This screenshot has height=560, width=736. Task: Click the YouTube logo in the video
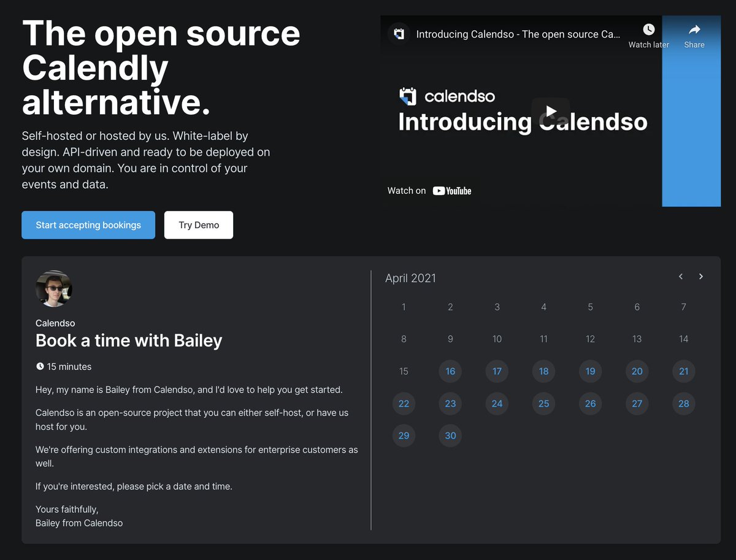[x=452, y=191]
